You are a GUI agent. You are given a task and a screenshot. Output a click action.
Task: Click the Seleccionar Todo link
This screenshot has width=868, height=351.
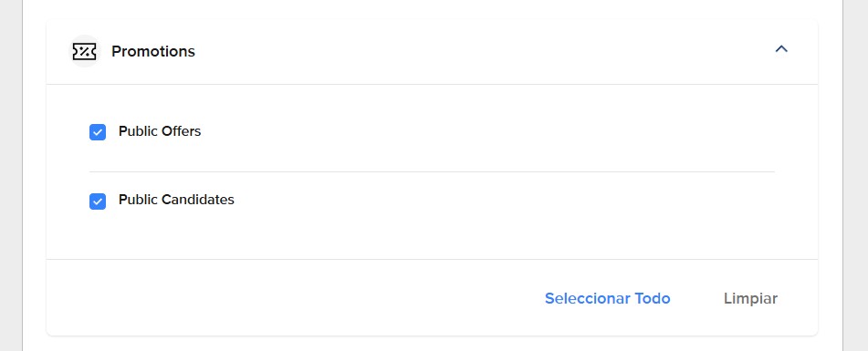(607, 298)
